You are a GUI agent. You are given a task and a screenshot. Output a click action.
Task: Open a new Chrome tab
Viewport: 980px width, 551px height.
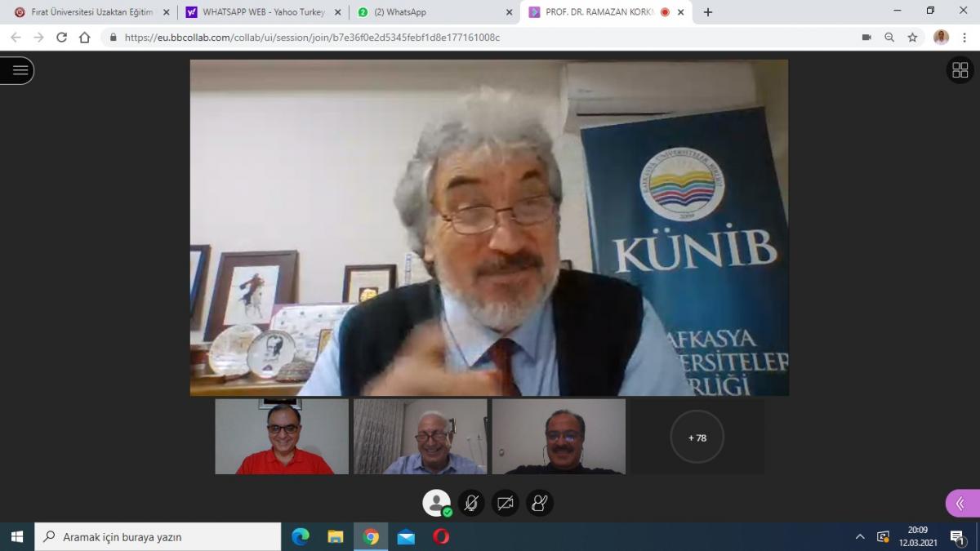coord(707,12)
